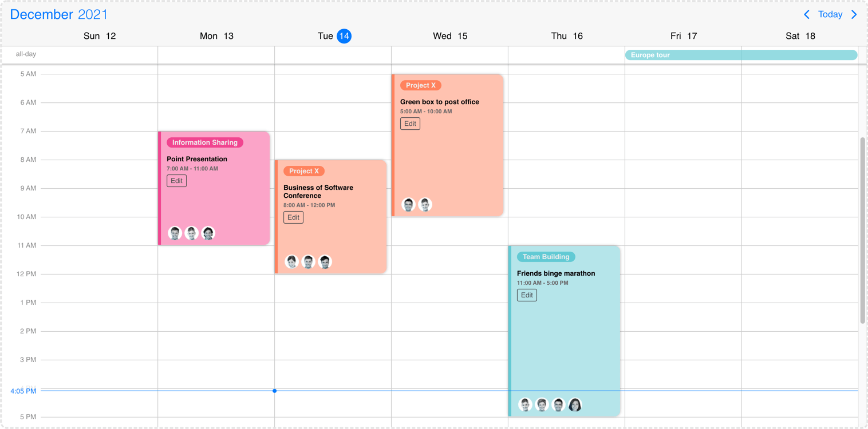
Task: Click Edit on the Friends binge marathon event
Action: tap(527, 295)
